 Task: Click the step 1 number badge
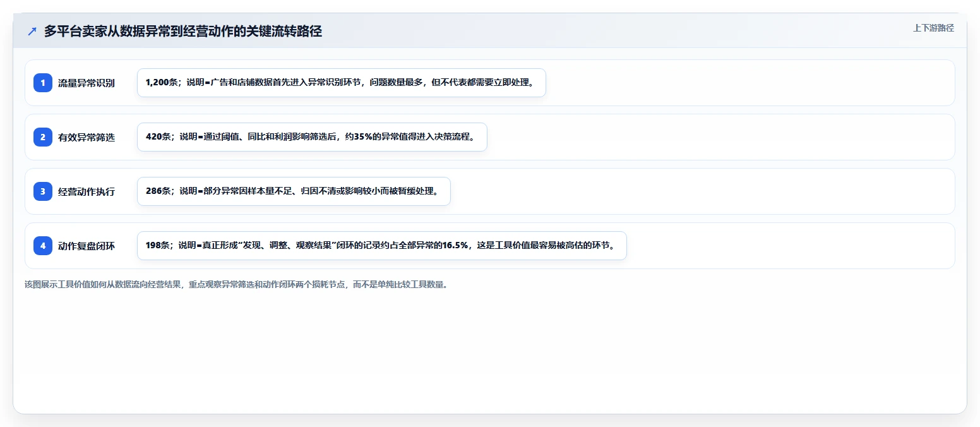tap(43, 83)
